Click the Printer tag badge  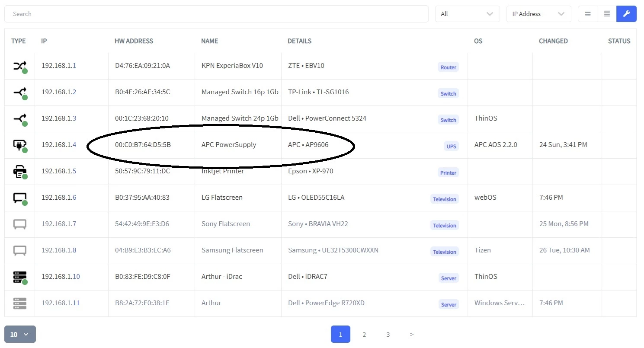click(448, 173)
